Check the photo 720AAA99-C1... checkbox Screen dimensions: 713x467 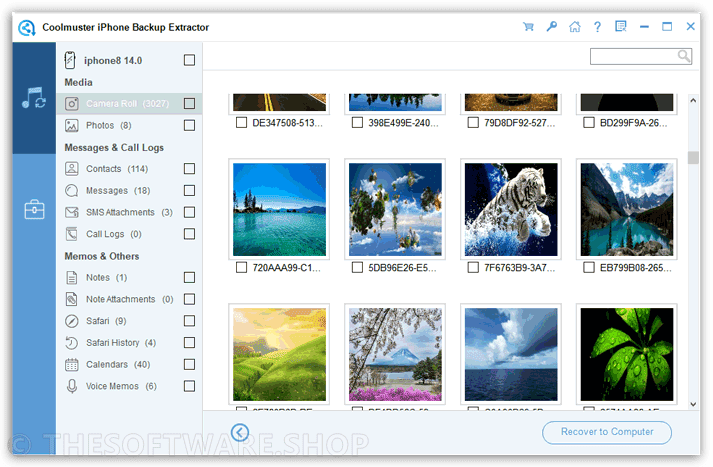click(241, 267)
